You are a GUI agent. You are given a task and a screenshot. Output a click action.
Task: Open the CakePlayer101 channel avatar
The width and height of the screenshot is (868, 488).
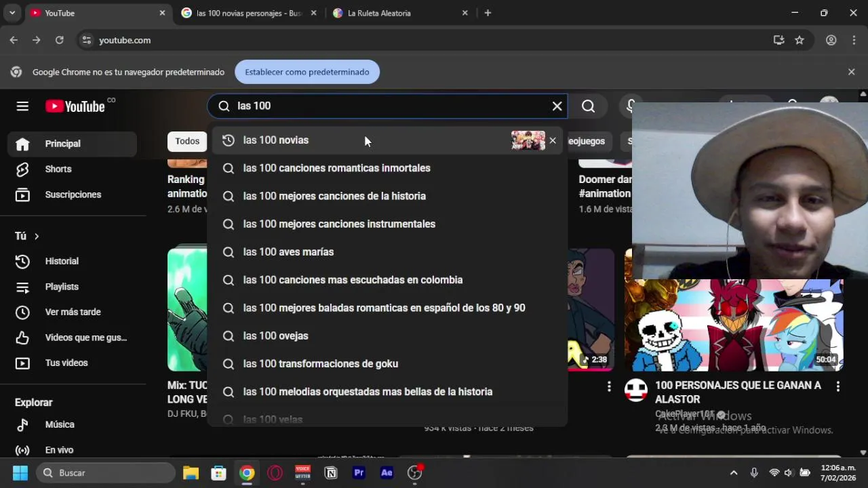tap(636, 390)
